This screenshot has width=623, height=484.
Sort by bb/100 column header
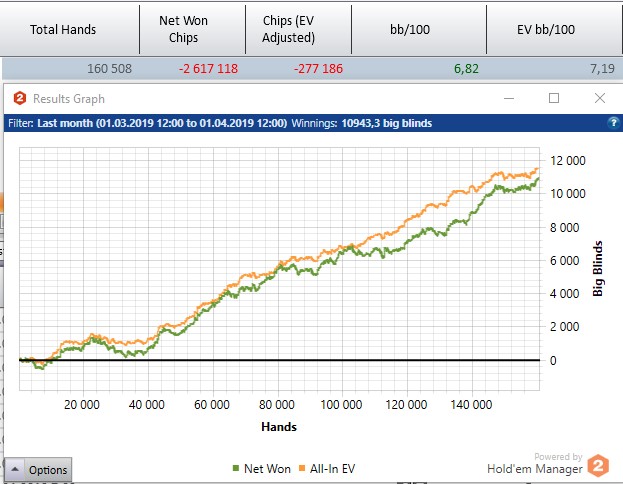[x=419, y=29]
